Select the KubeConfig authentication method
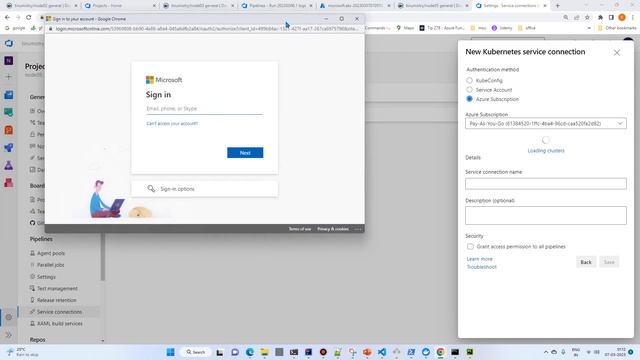The image size is (640, 360). (469, 80)
